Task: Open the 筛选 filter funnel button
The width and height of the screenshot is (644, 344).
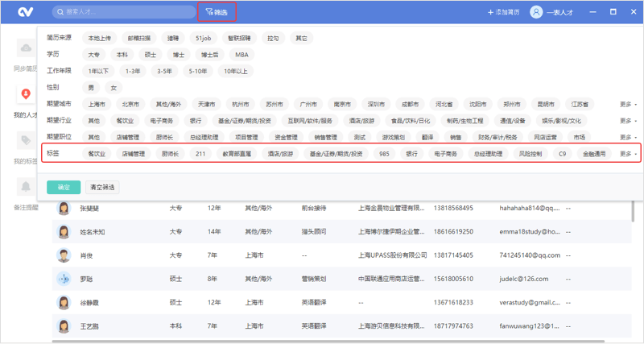Action: (x=217, y=12)
